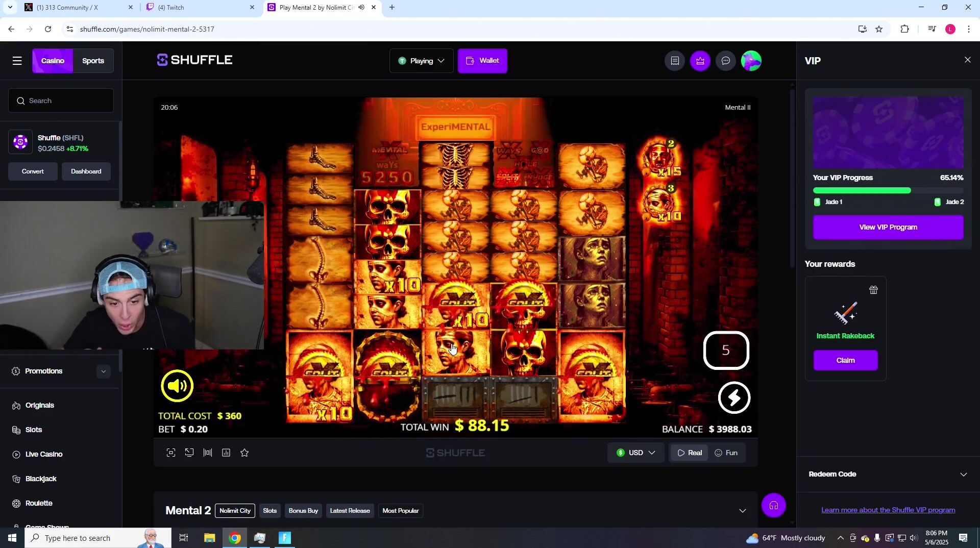
Task: Toggle the lightning turbo spin button
Action: coord(734,397)
